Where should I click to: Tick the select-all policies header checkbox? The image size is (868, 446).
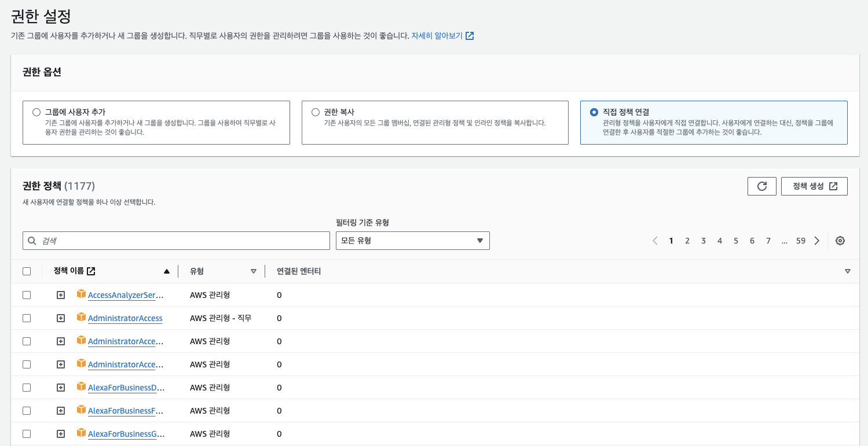click(x=27, y=271)
